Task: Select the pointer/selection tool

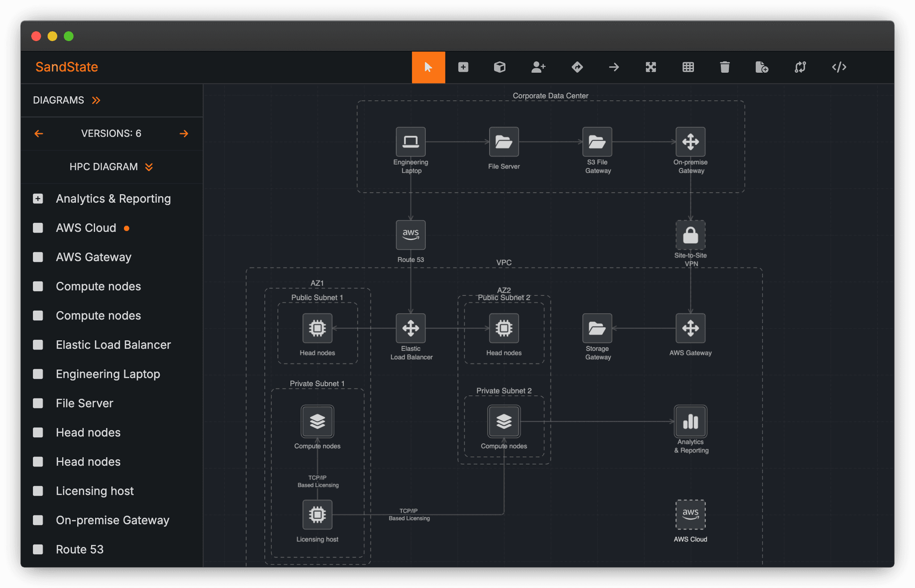Action: click(428, 67)
